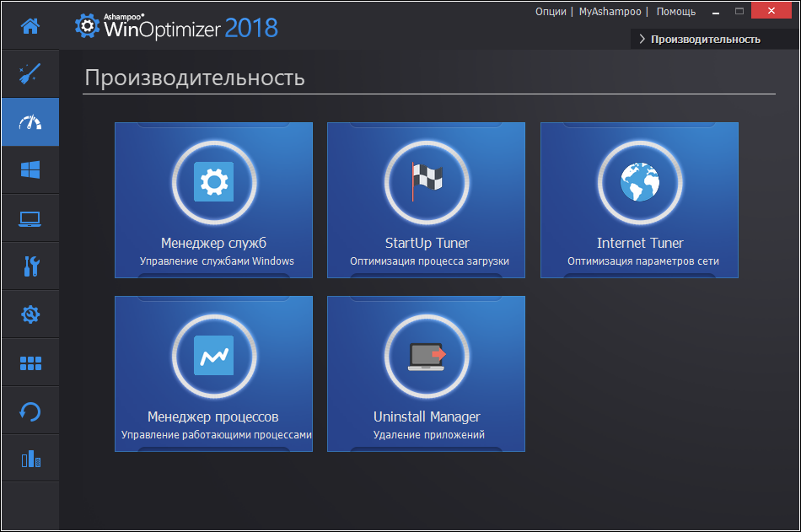Click the Uninstall Manager laptop icon
The width and height of the screenshot is (801, 532).
427,356
